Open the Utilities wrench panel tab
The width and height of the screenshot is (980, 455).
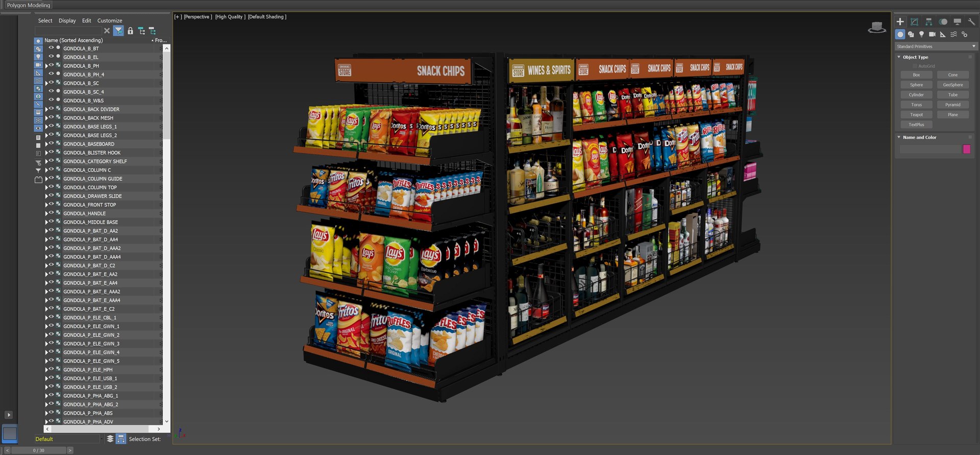(971, 21)
